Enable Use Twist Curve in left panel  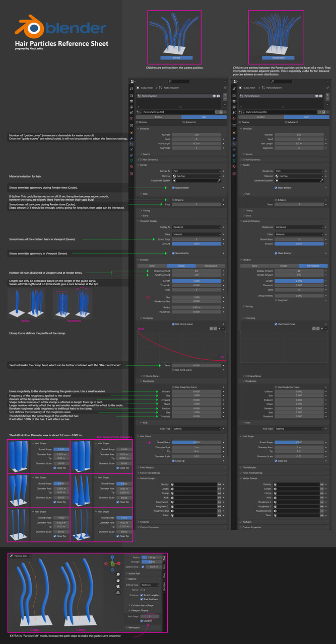172,370
